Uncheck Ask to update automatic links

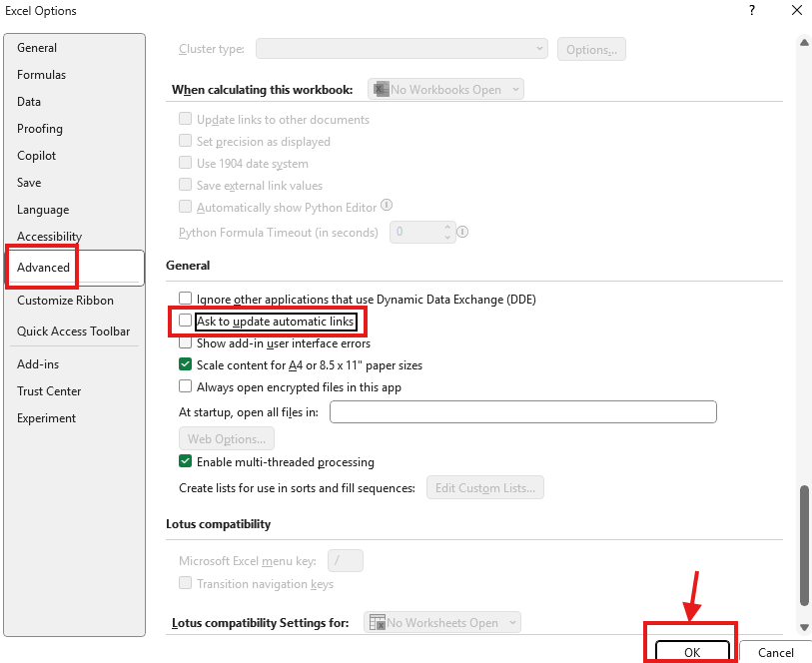[x=185, y=321]
